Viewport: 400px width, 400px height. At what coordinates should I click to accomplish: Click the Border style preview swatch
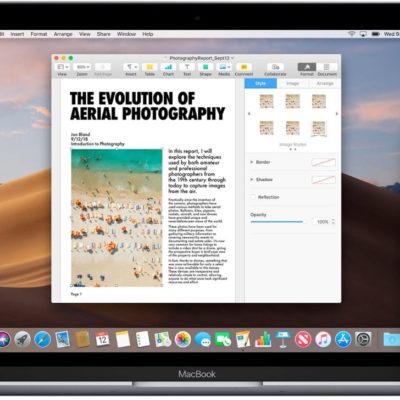click(323, 162)
